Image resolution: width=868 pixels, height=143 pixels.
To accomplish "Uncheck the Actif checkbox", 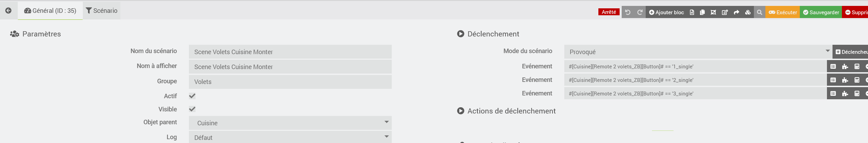I will tap(192, 96).
